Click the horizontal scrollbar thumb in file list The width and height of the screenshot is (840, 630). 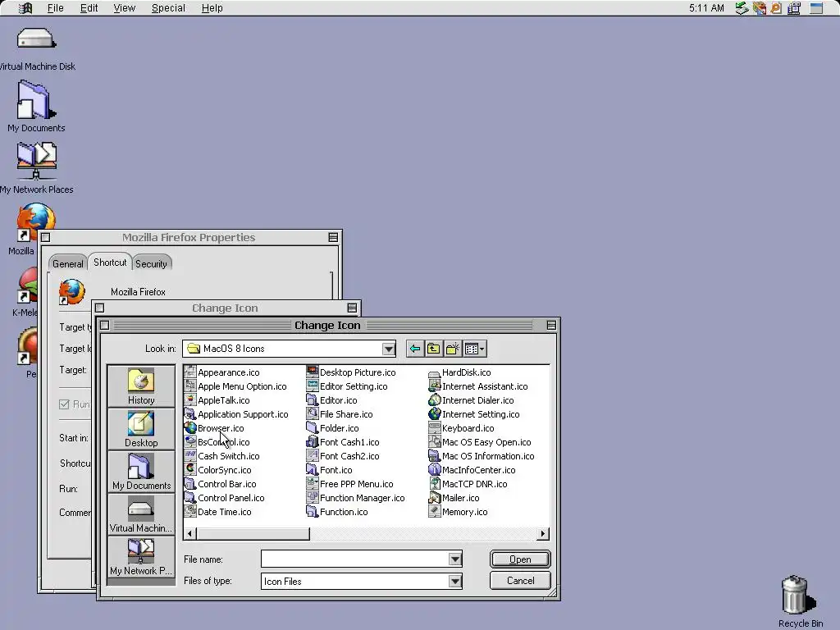coord(253,533)
